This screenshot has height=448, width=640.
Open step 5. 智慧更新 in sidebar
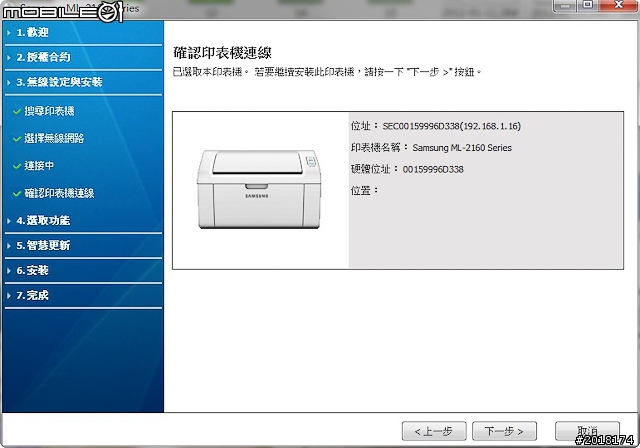(83, 246)
